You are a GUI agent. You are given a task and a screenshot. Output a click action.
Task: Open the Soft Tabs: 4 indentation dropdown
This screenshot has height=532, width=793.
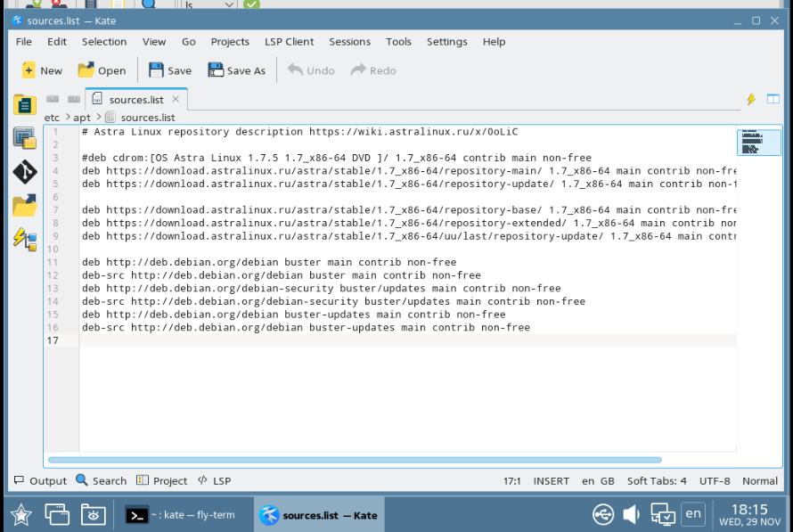tap(656, 480)
